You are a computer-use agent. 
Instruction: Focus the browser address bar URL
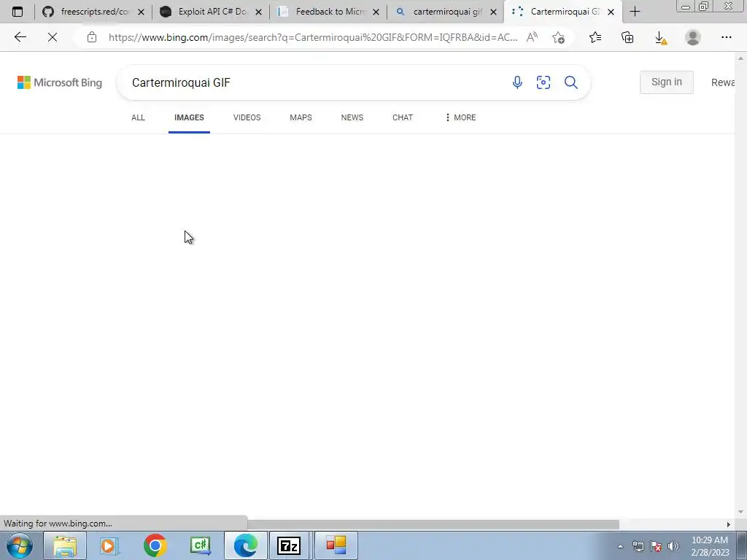tap(313, 37)
